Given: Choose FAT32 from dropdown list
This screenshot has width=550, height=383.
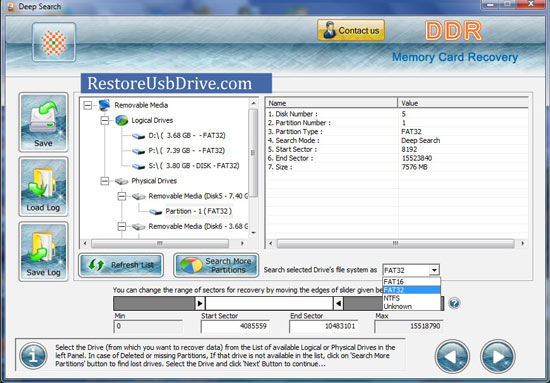Looking at the screenshot, I should click(x=411, y=290).
